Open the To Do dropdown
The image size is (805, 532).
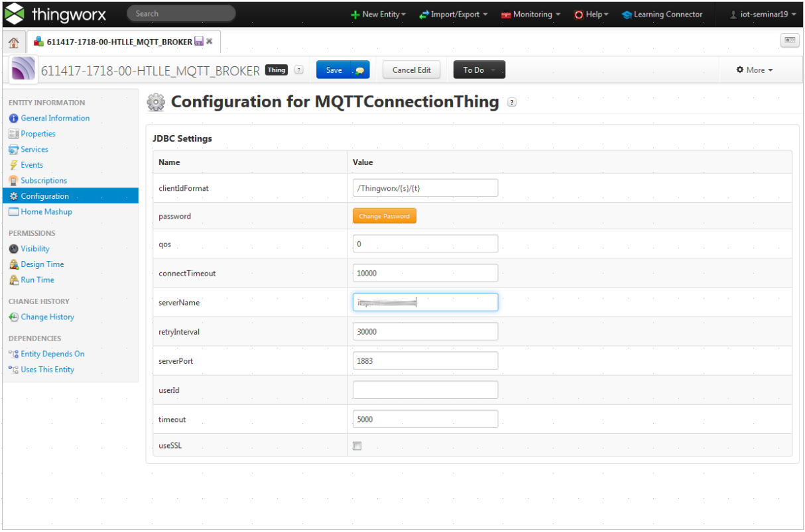point(479,70)
